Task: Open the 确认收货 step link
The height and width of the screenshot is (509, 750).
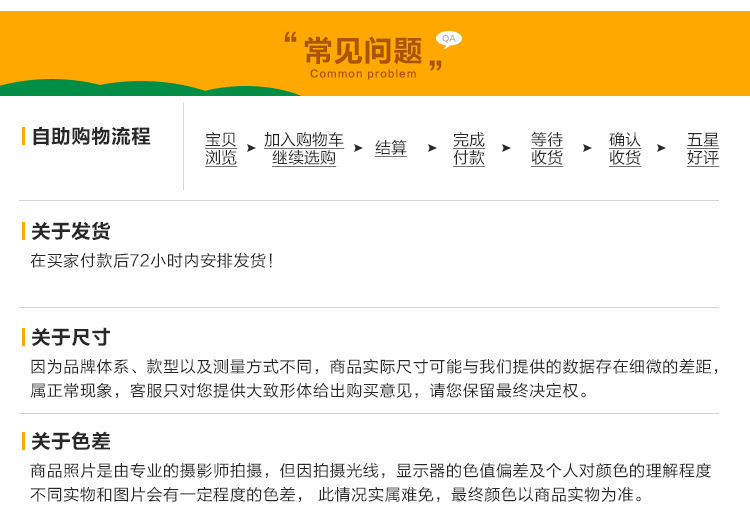Action: [x=625, y=149]
